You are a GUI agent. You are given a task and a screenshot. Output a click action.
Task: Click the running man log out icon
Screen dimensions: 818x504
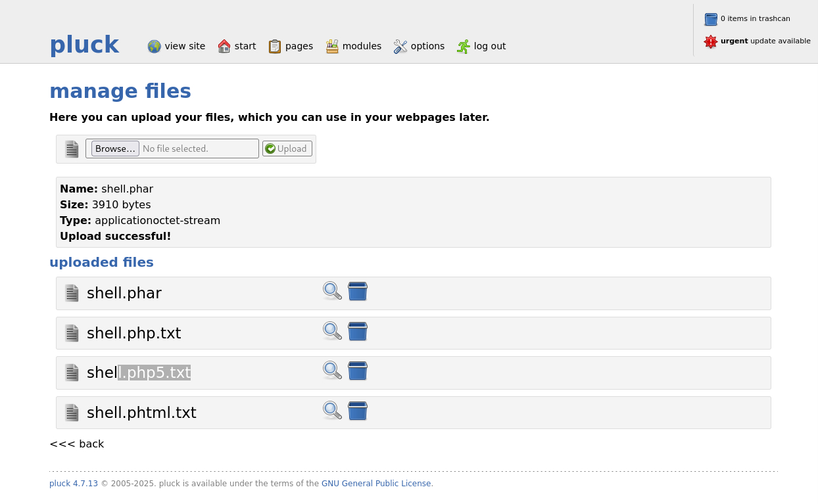point(464,46)
